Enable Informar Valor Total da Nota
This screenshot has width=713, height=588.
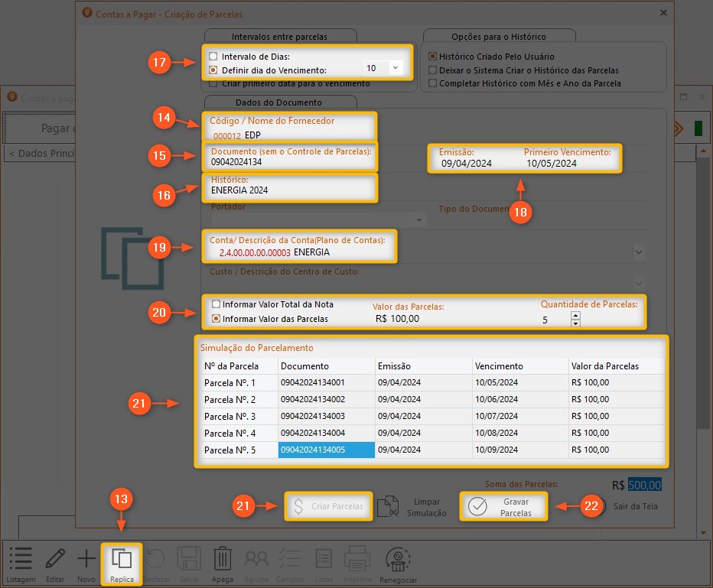(217, 304)
